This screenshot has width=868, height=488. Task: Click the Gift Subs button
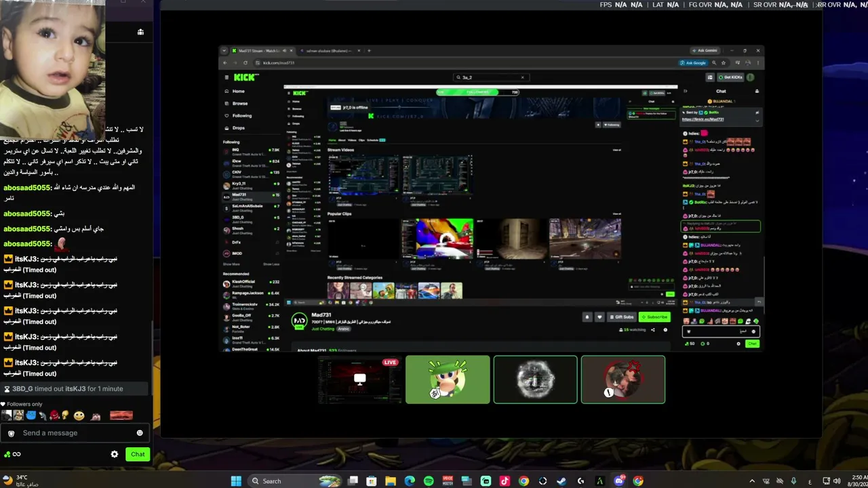click(x=622, y=317)
